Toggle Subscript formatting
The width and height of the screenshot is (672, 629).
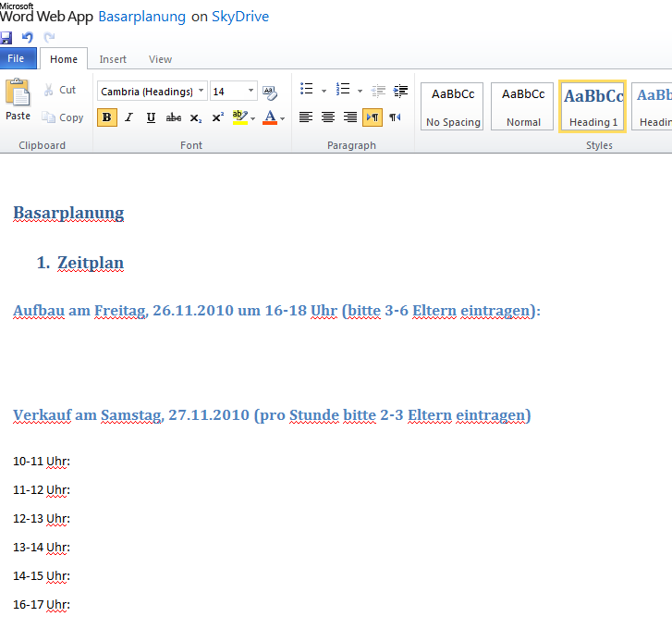pyautogui.click(x=196, y=117)
